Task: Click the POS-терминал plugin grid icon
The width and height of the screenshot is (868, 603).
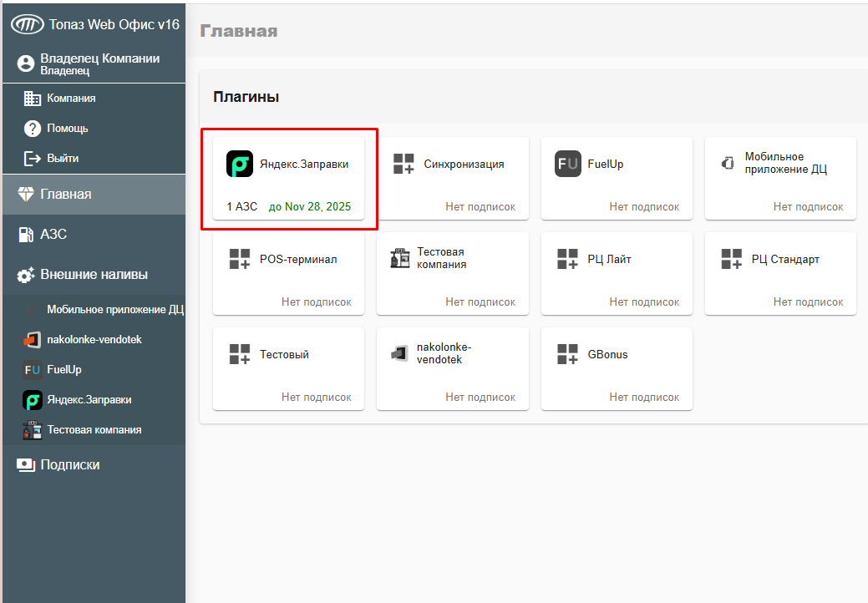Action: coord(240,259)
